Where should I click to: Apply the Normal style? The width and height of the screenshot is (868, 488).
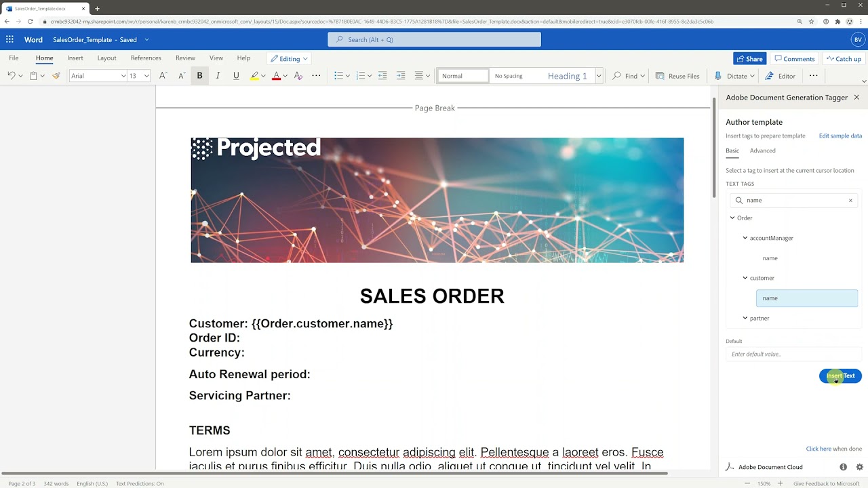463,76
